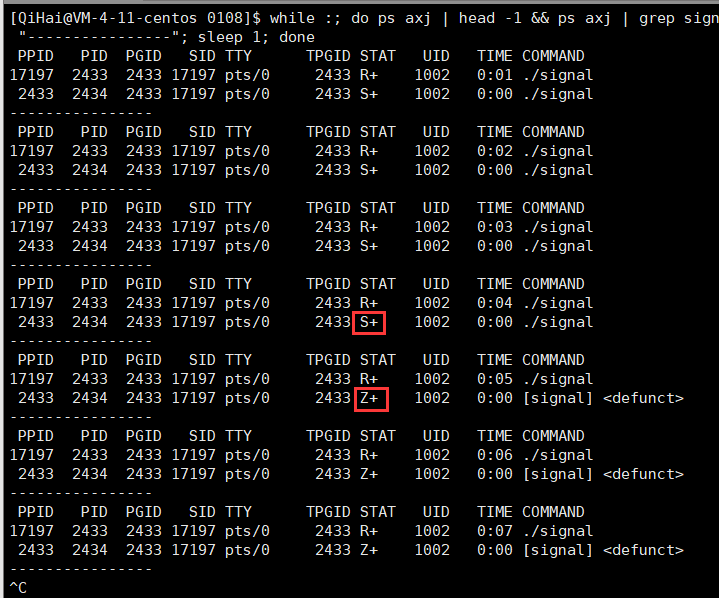Click UID 1002 in the 0:05 row
719x598 pixels.
tap(432, 379)
